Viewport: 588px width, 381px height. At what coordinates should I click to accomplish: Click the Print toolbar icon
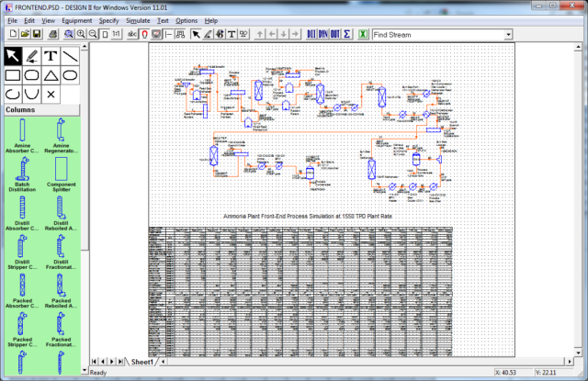tap(53, 34)
